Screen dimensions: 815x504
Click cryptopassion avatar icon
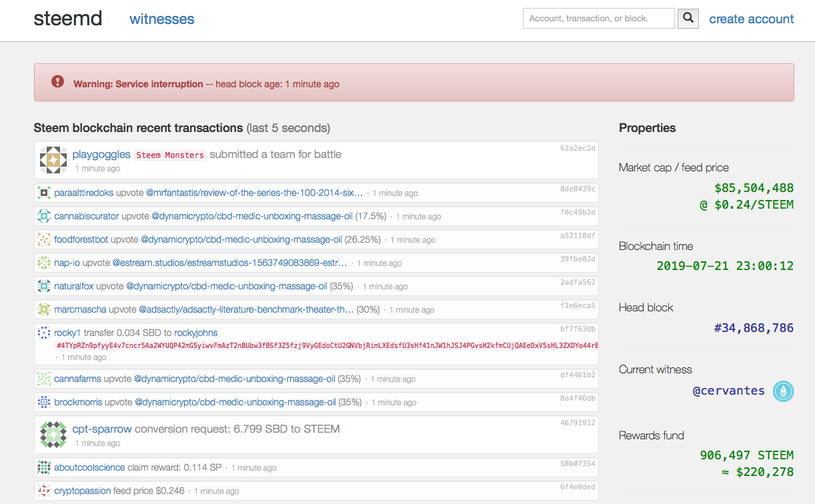click(x=44, y=491)
